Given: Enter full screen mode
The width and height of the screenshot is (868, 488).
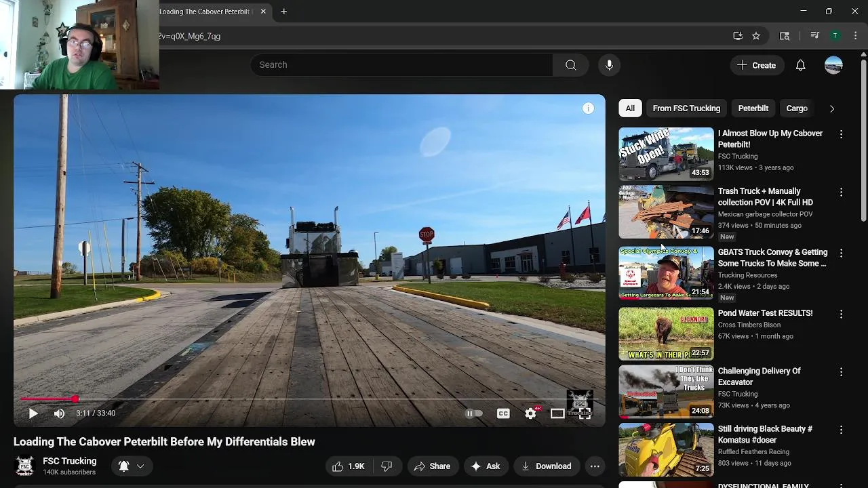Looking at the screenshot, I should click(x=585, y=413).
